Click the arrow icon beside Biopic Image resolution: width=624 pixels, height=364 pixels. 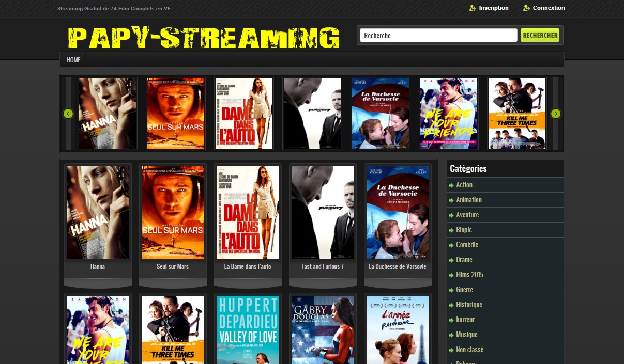coord(451,230)
